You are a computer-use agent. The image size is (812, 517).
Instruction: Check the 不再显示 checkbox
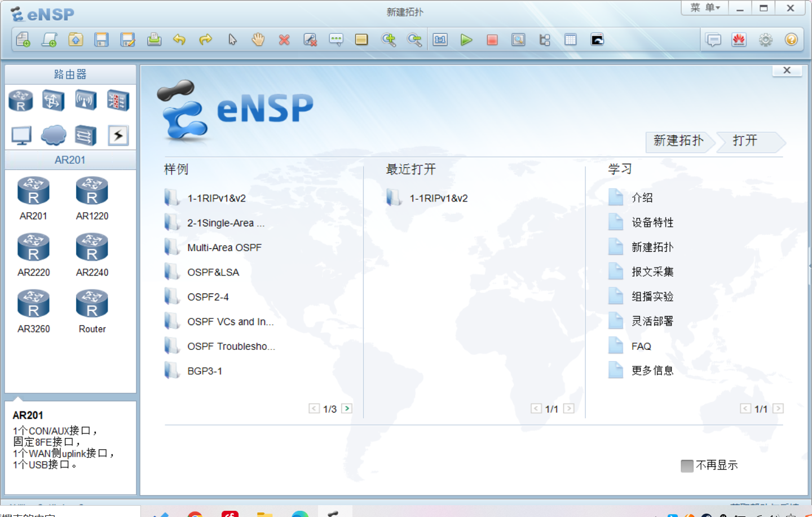click(687, 465)
